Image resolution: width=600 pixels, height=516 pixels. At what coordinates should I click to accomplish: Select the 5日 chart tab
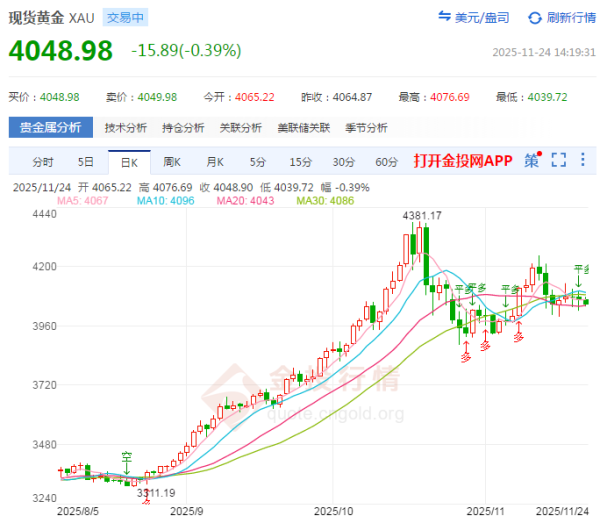point(86,162)
